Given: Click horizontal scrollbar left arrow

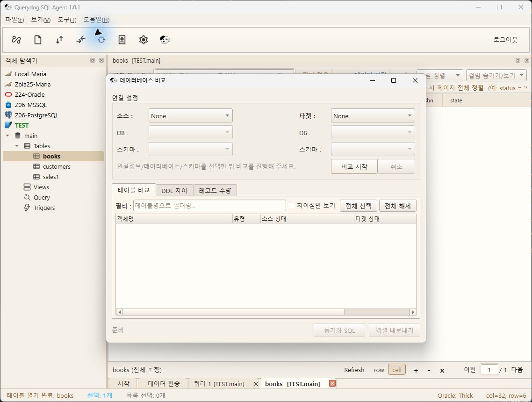Looking at the screenshot, I should 119,312.
